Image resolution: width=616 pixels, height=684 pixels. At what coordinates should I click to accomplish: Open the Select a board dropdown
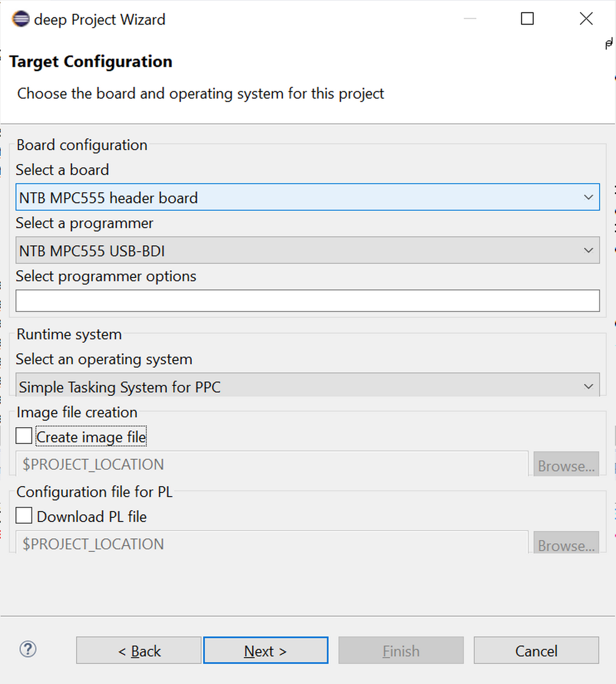pos(307,197)
